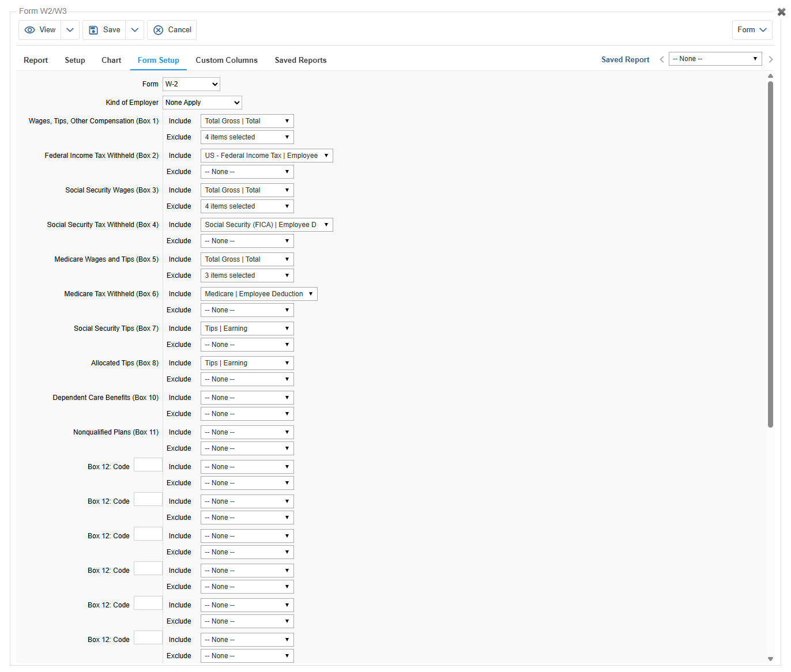Open Box 5 Include Total Gross dropdown
Screen dimensions: 791x672
click(247, 259)
